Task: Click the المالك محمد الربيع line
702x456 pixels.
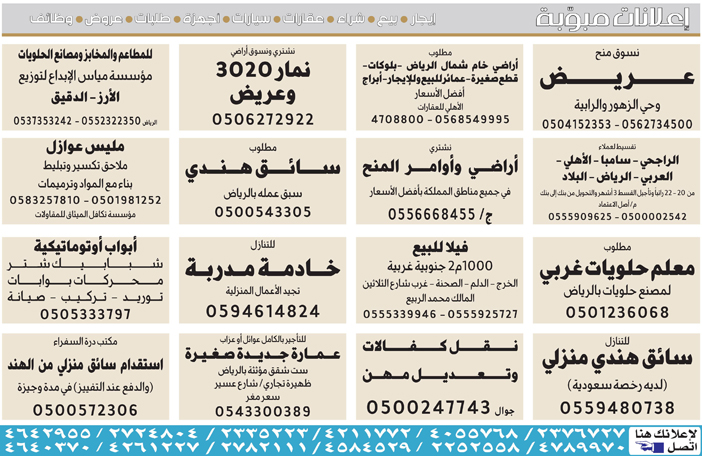Action: (x=440, y=298)
